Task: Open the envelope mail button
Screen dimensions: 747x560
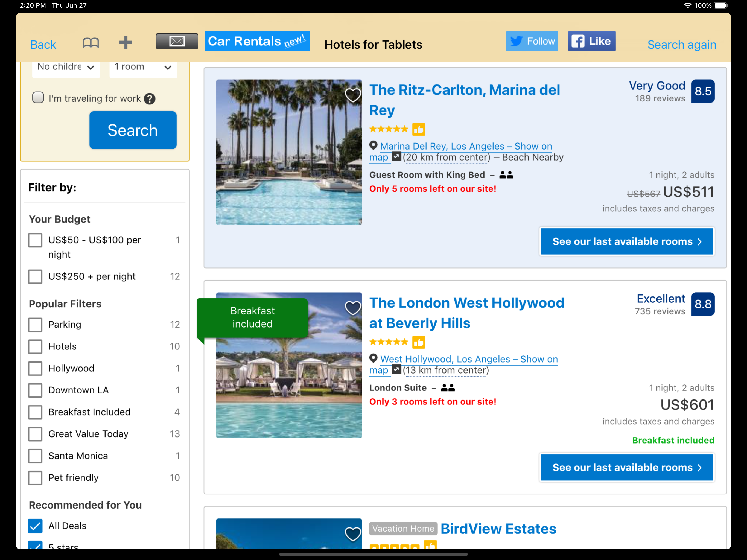Action: pos(177,42)
